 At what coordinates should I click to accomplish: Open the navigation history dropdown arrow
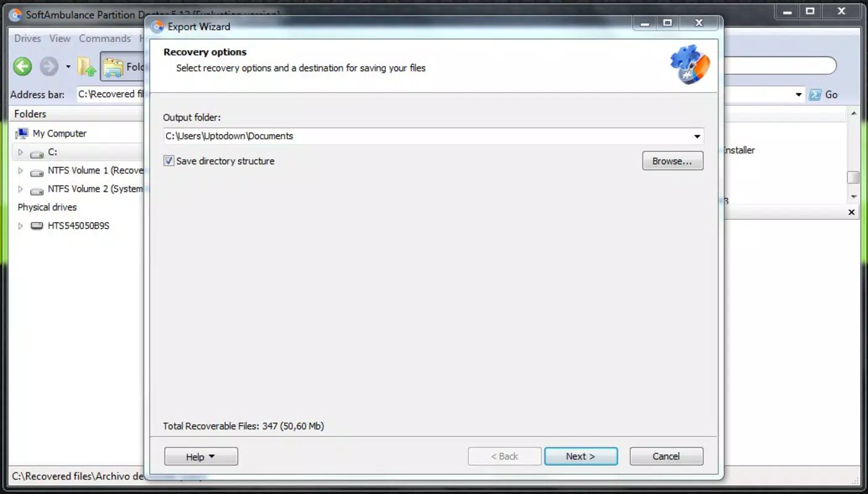coord(68,67)
